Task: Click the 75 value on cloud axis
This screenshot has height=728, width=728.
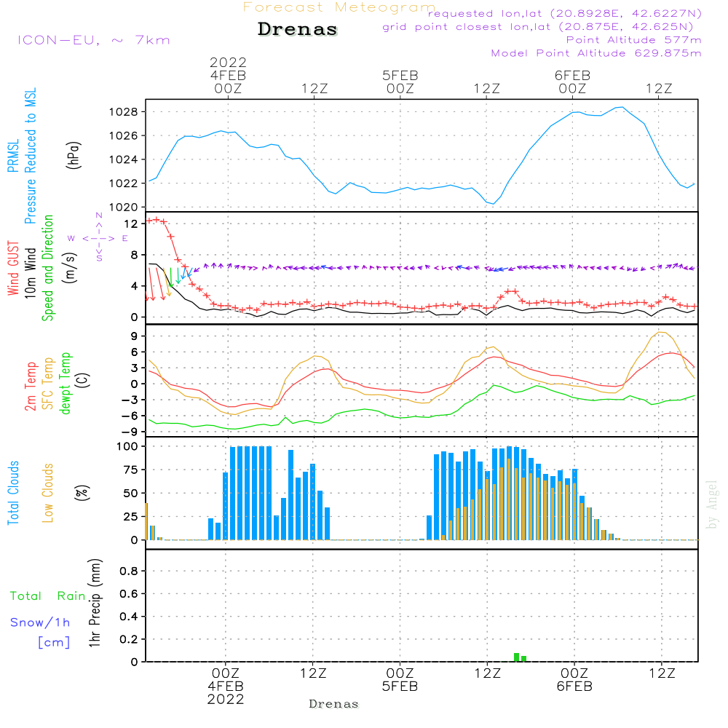Action: [x=131, y=470]
